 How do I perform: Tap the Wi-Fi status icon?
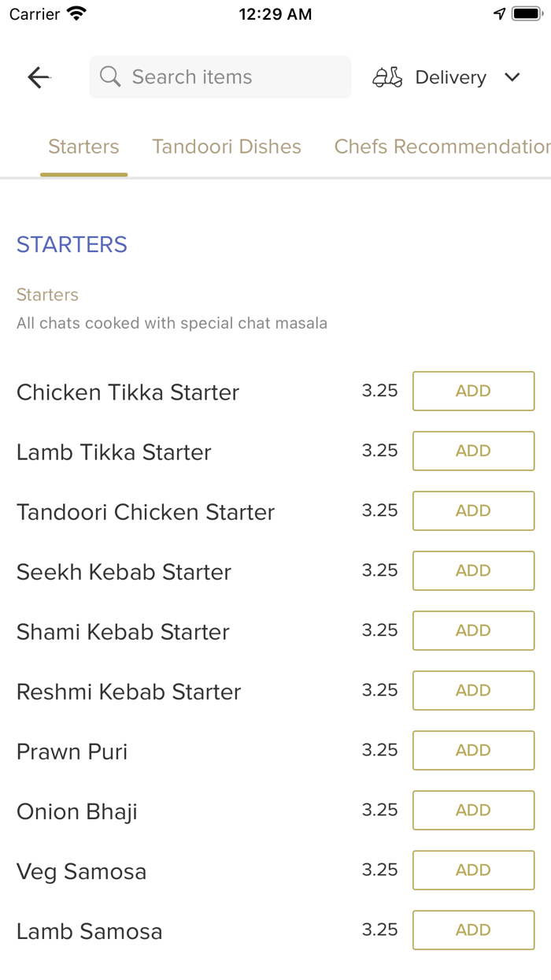[x=76, y=14]
